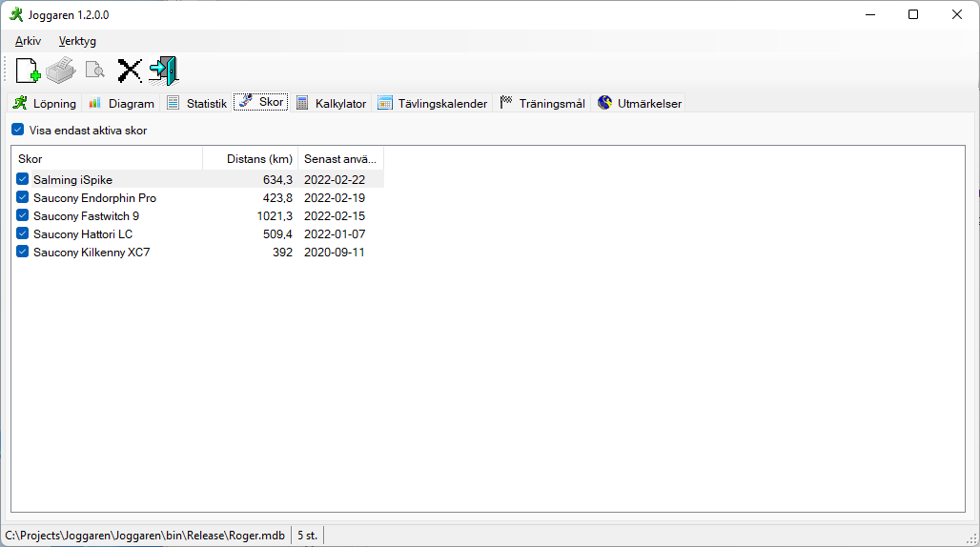Image resolution: width=980 pixels, height=547 pixels.
Task: Select the Saucony Hattori LC name
Action: coord(83,234)
